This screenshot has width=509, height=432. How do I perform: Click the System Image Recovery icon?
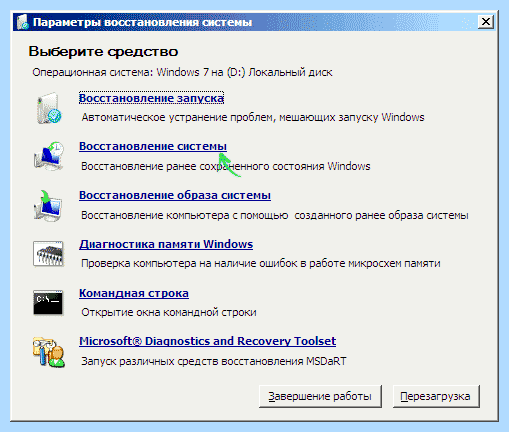click(x=48, y=205)
